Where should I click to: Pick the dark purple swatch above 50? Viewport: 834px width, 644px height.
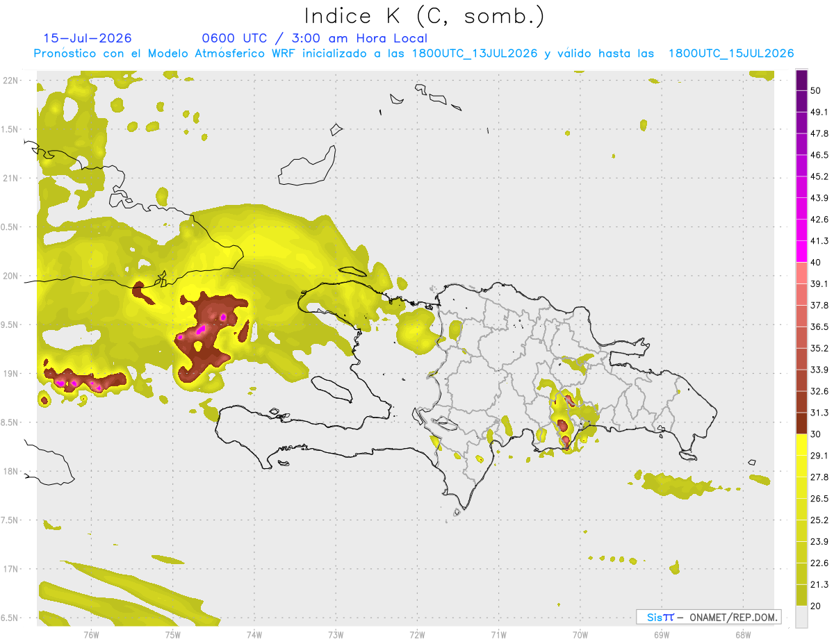(801, 80)
